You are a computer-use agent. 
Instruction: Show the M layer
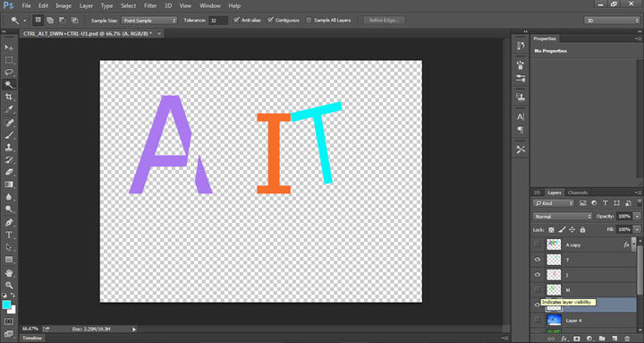tap(538, 290)
